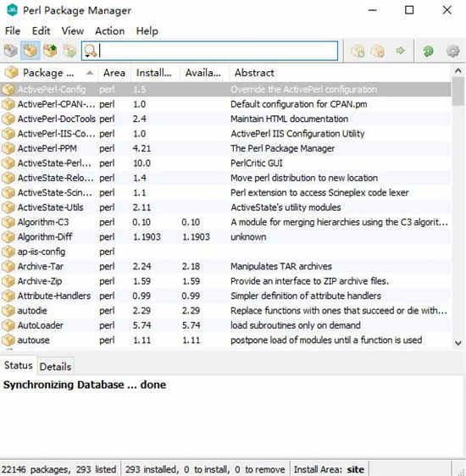The image size is (466, 476).
Task: Open the Action menu
Action: [x=109, y=31]
